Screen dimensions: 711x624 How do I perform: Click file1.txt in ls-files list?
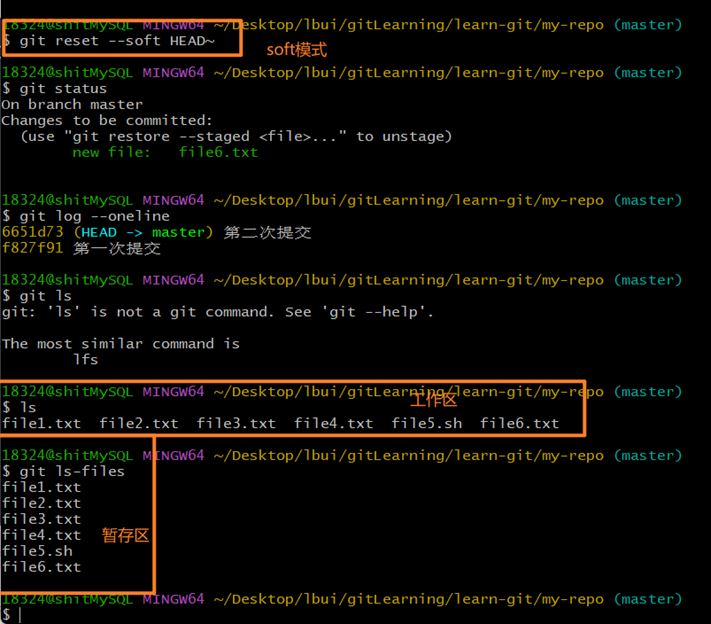41,488
